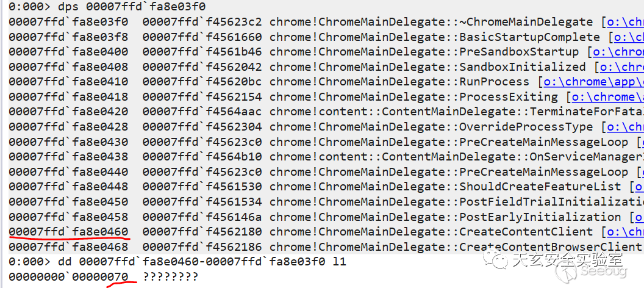Viewport: 644px width, 288px height.
Task: Open the SandboxInitialized source file link
Action: click(x=622, y=67)
